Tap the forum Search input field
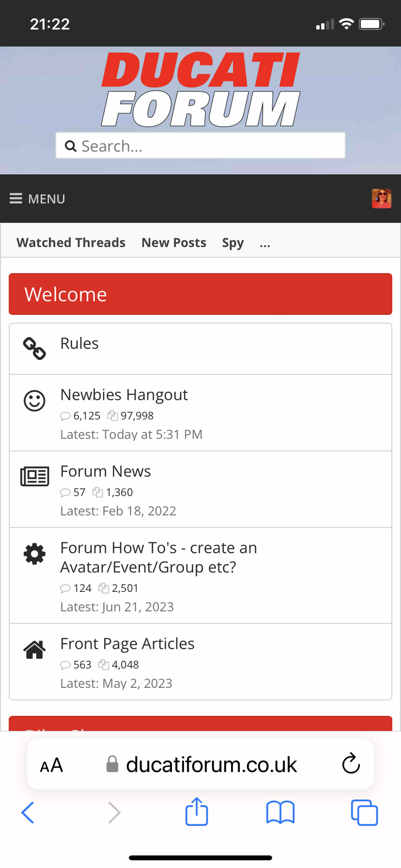Image resolution: width=401 pixels, height=868 pixels. click(x=200, y=146)
